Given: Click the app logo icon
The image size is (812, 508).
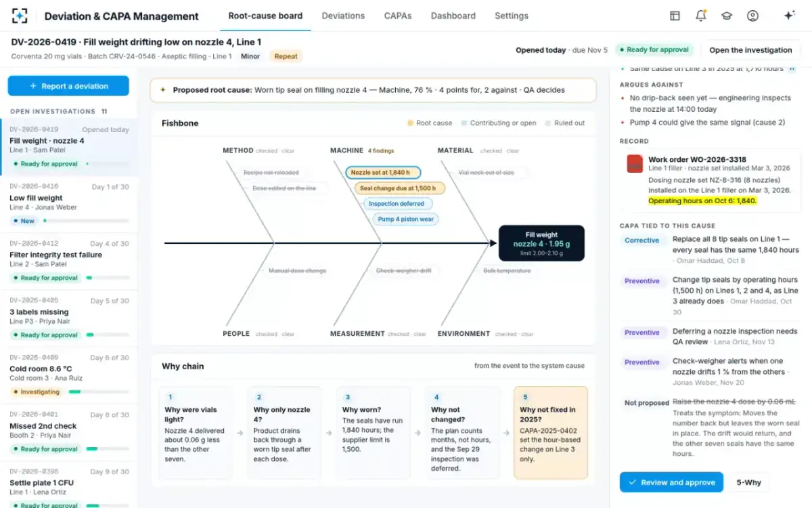Looking at the screenshot, I should pos(20,16).
